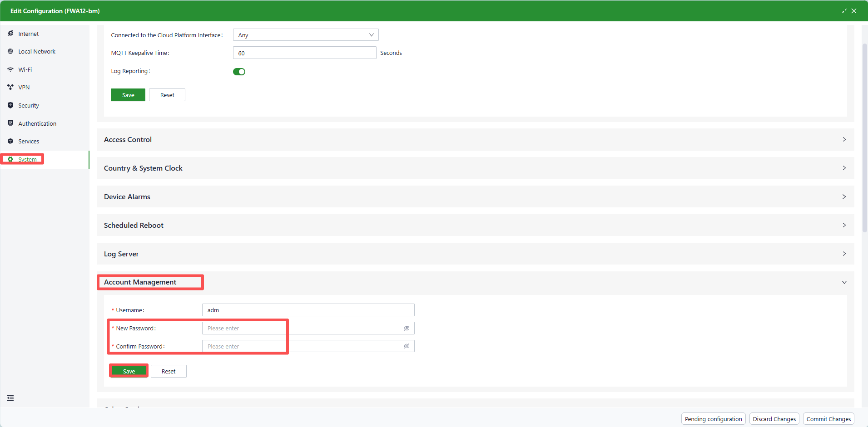Focus the New Password field
Screen dimensions: 868x427
pos(308,328)
